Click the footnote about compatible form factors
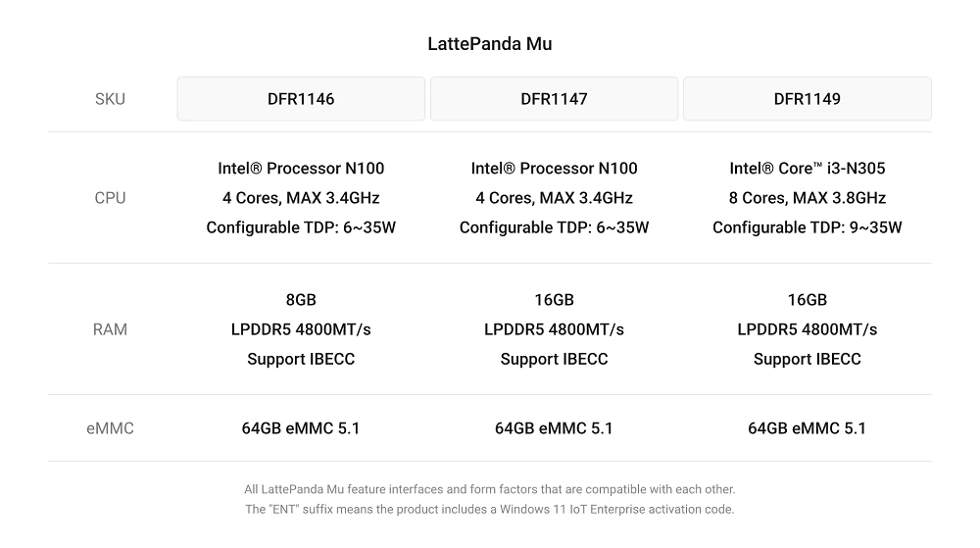 (489, 489)
